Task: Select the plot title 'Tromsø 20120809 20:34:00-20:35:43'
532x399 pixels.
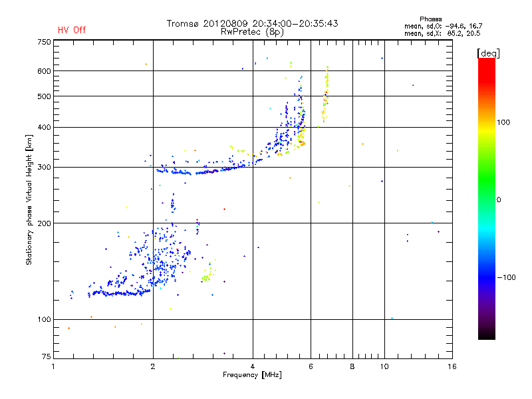Action: click(x=252, y=23)
